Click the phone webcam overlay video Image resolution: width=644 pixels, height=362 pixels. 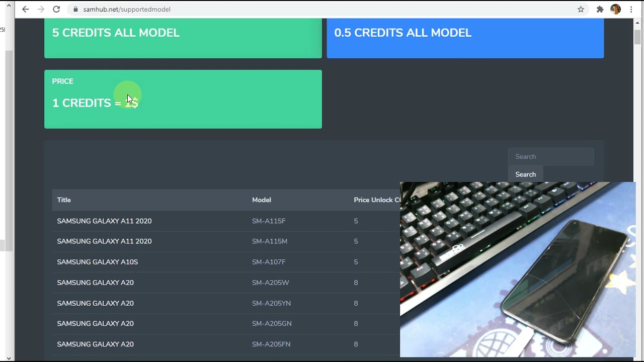(x=518, y=269)
